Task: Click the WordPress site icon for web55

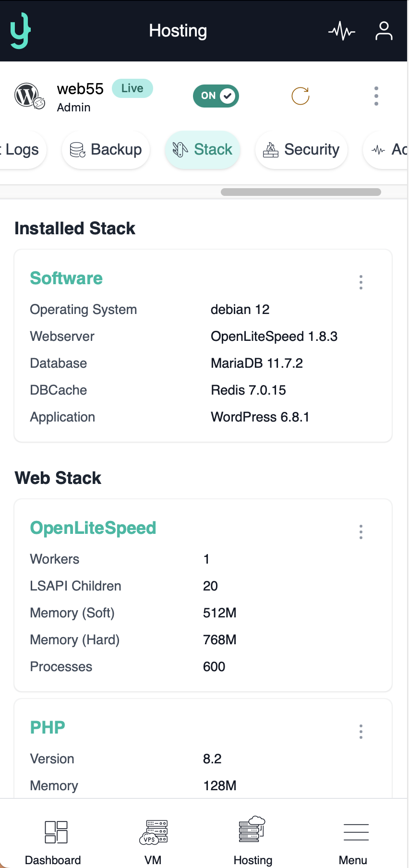Action: pos(29,96)
